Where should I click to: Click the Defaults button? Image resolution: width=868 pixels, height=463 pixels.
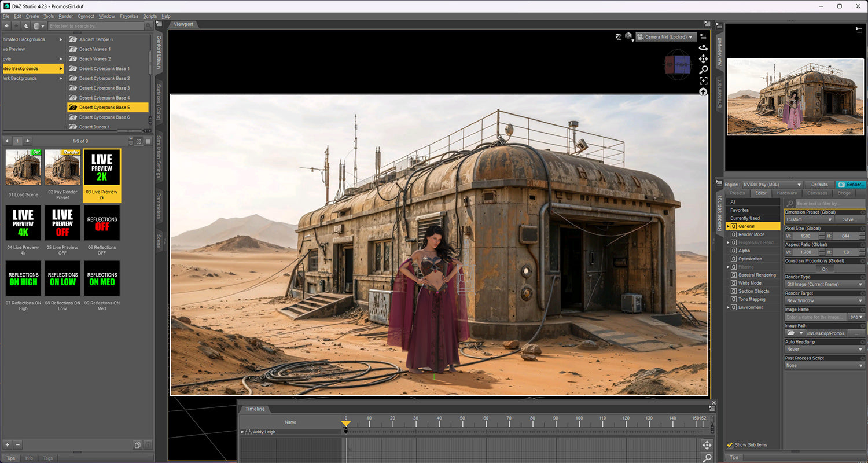pos(819,185)
